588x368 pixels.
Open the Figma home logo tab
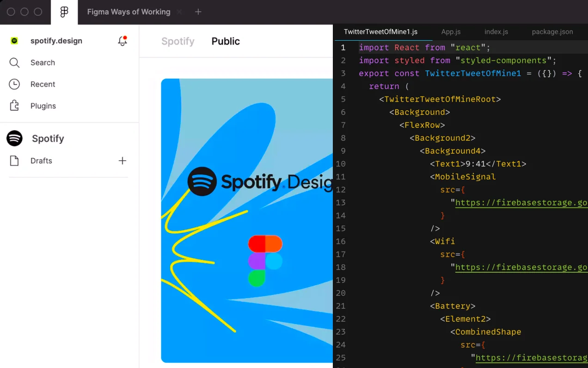[64, 12]
